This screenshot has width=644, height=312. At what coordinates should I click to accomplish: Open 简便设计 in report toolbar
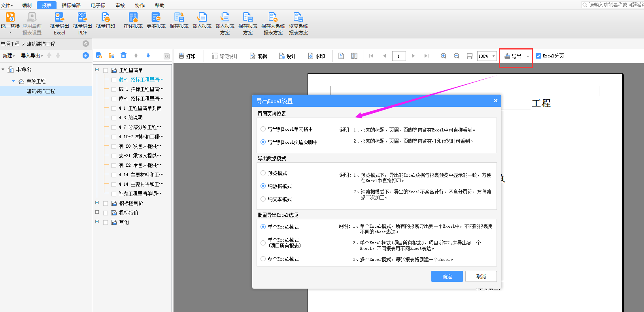click(225, 56)
